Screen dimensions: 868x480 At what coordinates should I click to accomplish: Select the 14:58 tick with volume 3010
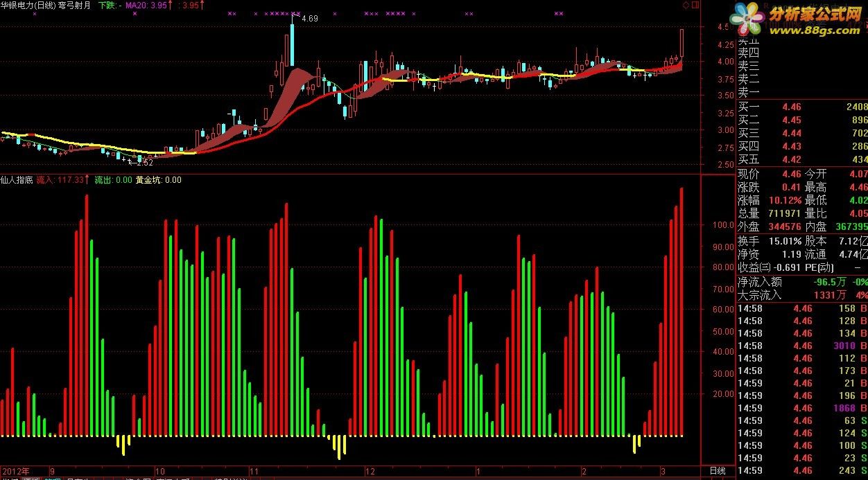pos(801,346)
